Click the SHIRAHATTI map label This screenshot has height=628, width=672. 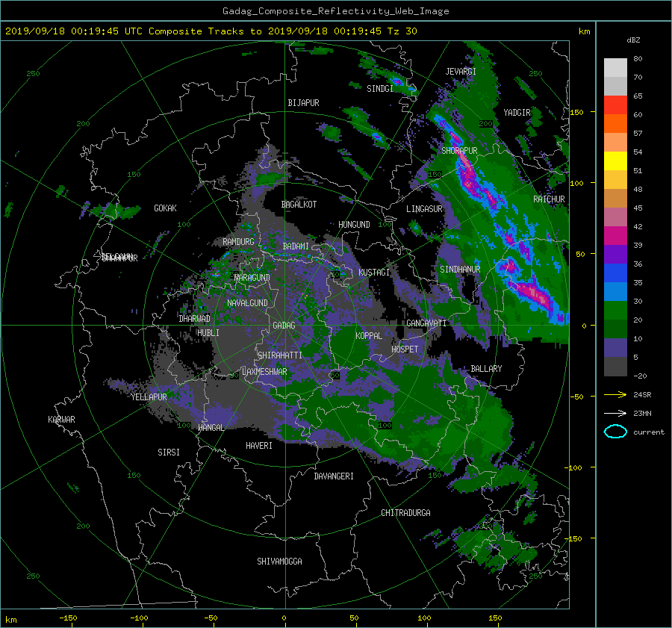click(280, 355)
